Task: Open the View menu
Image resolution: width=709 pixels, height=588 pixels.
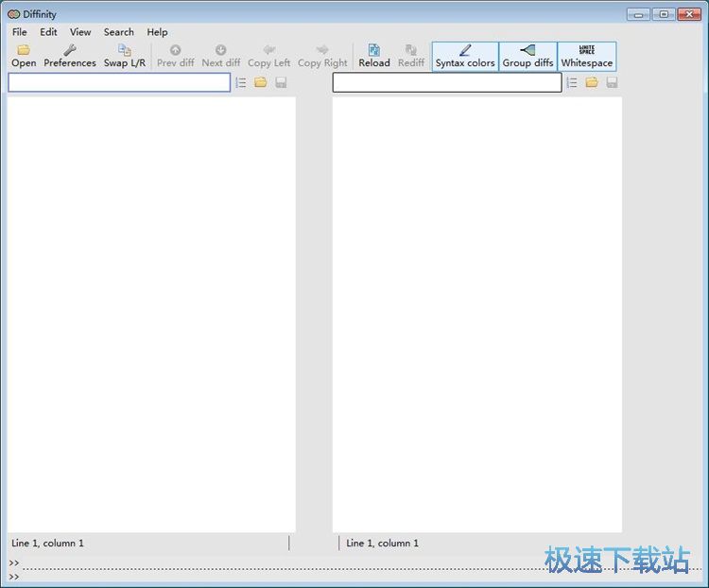Action: 80,32
